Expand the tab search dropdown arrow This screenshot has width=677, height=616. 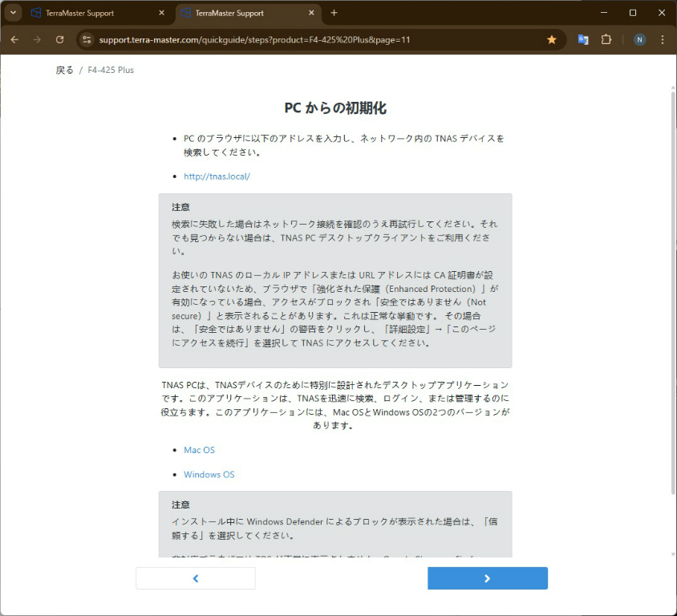coord(13,13)
